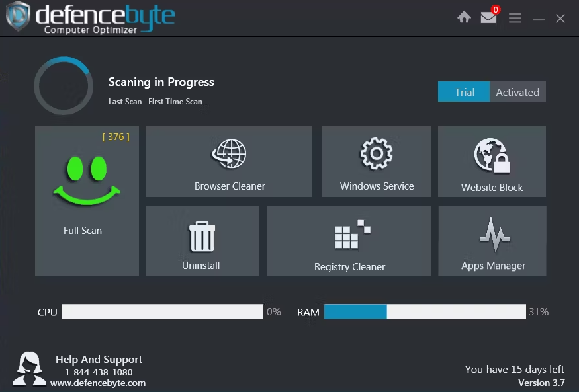579x392 pixels.
Task: Click the First Time Scan text
Action: coord(175,102)
